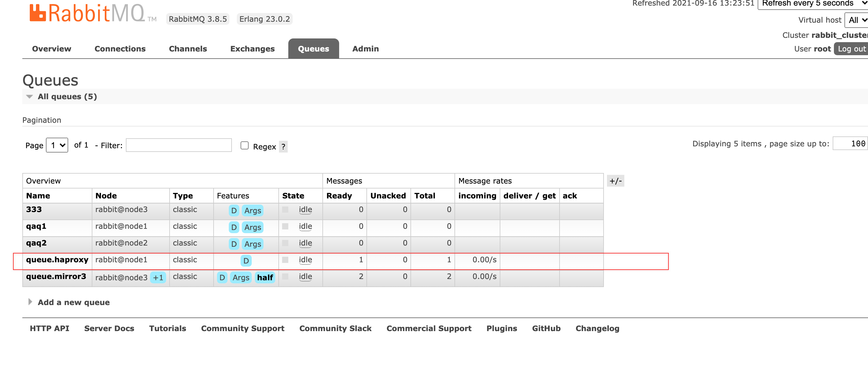Click the RabbitMQ 3.8.5 version label

[198, 19]
